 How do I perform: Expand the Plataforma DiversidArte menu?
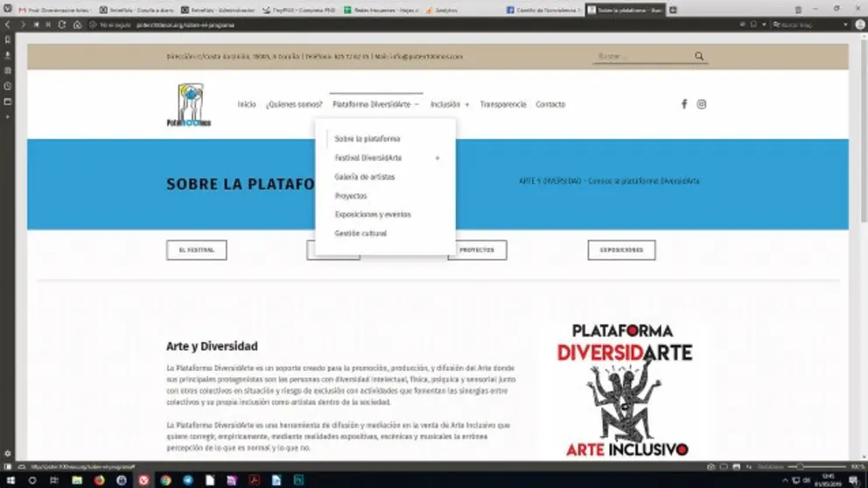pyautogui.click(x=376, y=104)
